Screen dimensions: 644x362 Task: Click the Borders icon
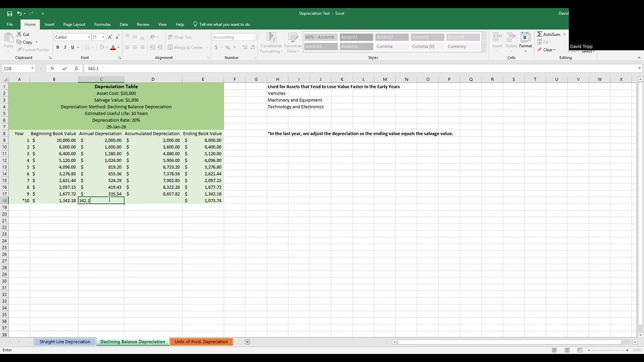pos(87,47)
